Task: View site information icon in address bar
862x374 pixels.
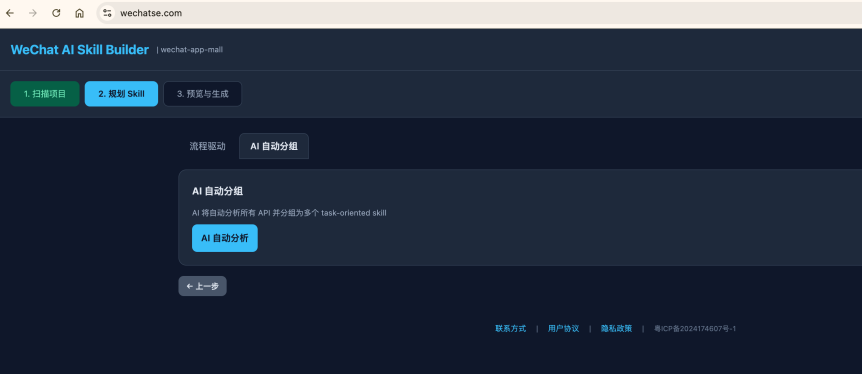Action: (x=107, y=13)
